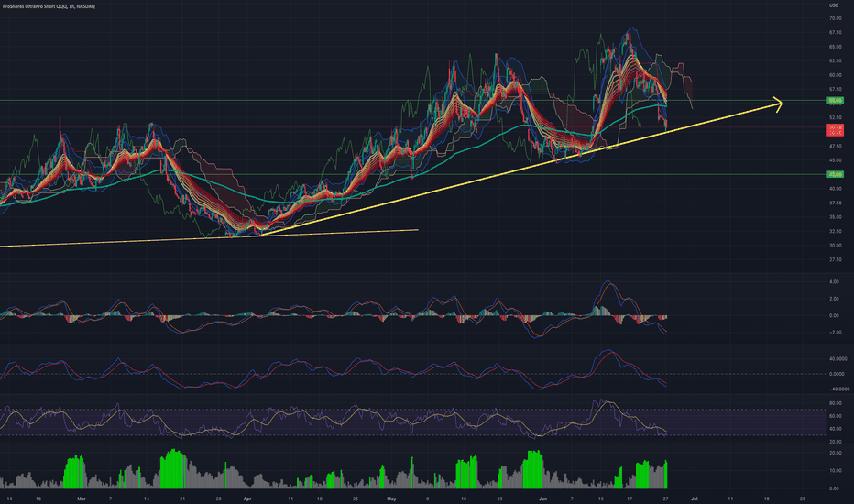
Task: Click the 27.50 price axis label
Action: (835, 260)
